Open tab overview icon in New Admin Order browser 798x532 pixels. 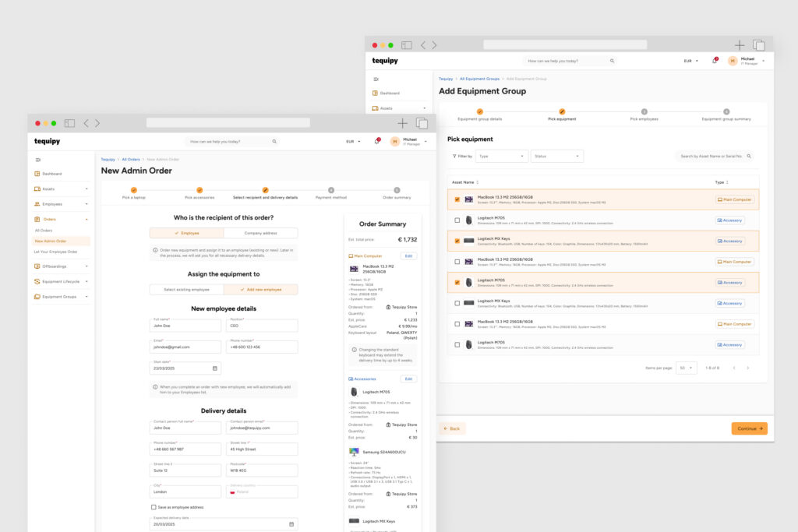422,123
